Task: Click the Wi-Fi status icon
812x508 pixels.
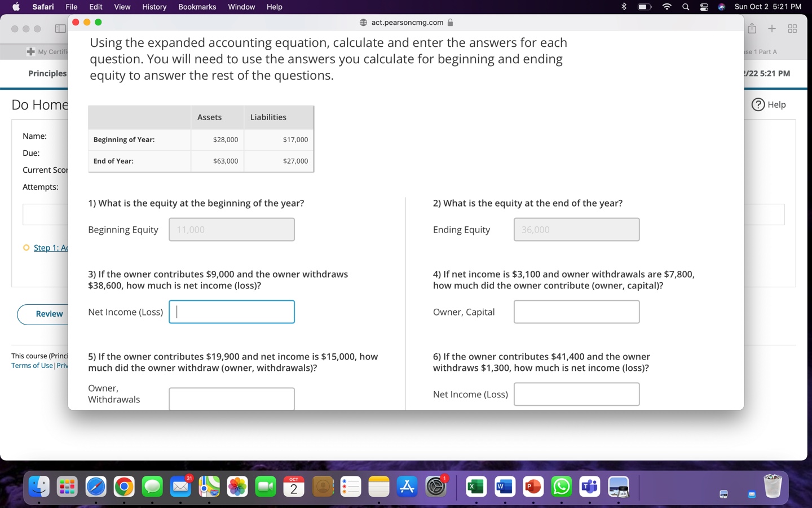Action: (666, 7)
